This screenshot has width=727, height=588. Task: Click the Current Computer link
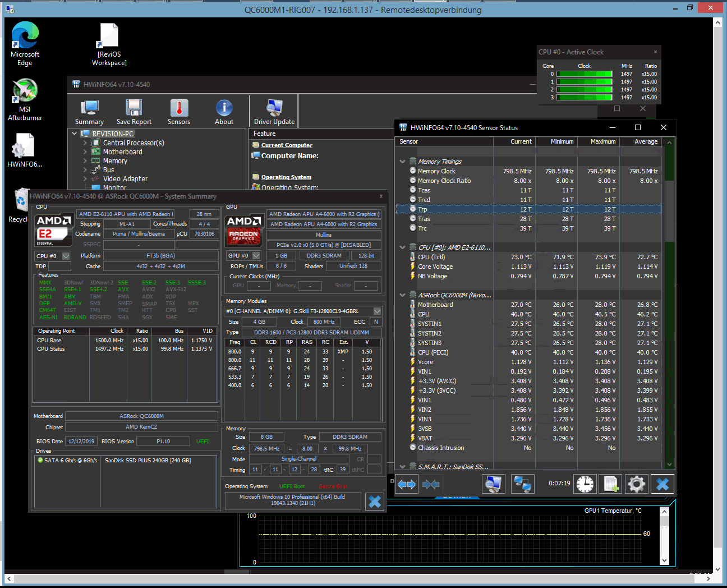coord(287,145)
